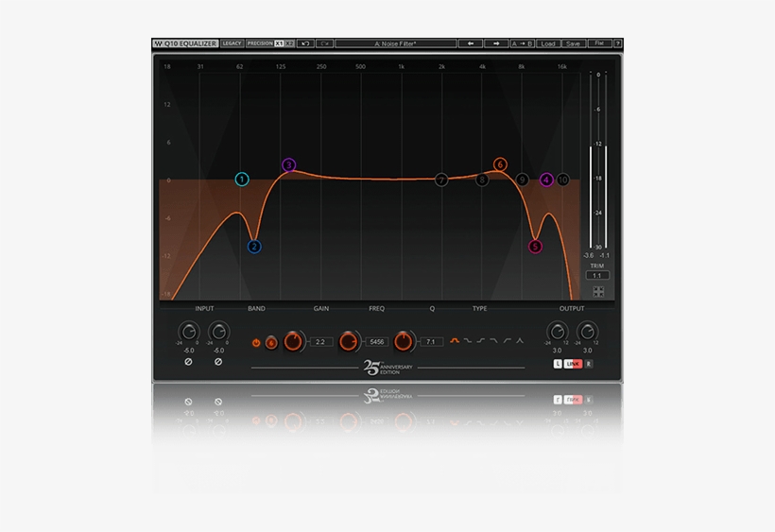Click the Save button
This screenshot has height=532, width=775.
pyautogui.click(x=573, y=43)
